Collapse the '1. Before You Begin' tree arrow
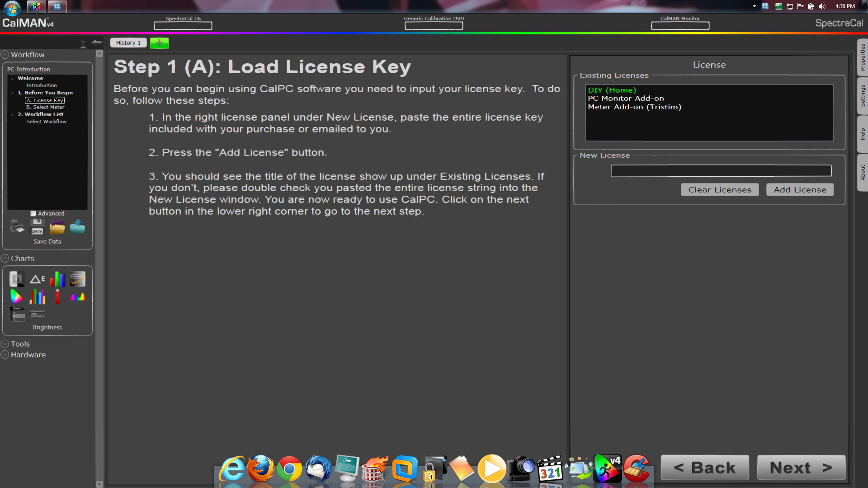The image size is (868, 488). pyautogui.click(x=12, y=93)
